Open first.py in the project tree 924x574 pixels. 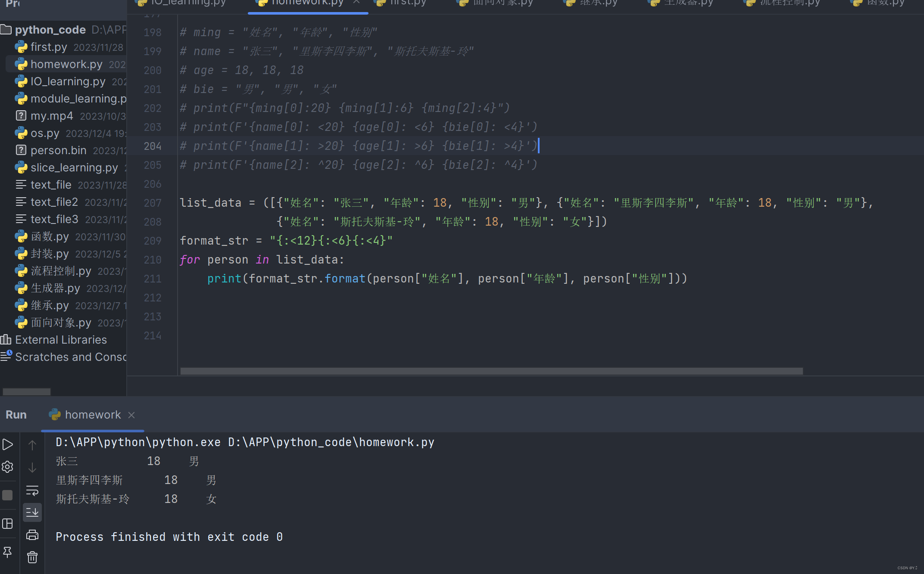click(49, 47)
